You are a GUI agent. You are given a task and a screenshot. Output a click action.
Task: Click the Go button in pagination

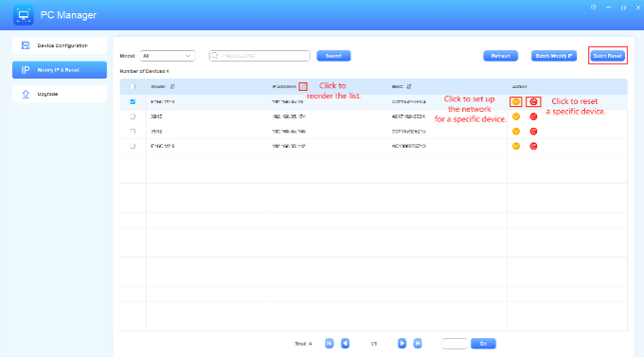click(483, 344)
